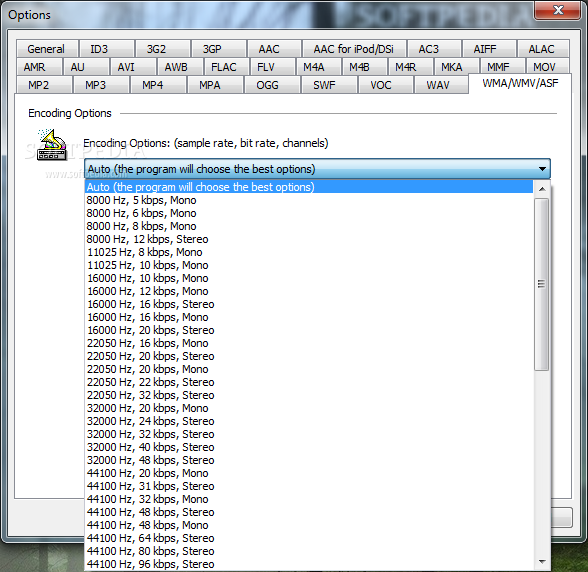
Task: Select 16000 Hz, 10 kbps, Mono
Action: tap(309, 278)
